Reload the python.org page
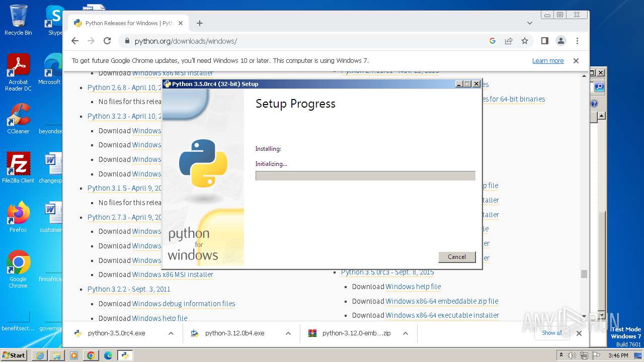 tap(107, 41)
